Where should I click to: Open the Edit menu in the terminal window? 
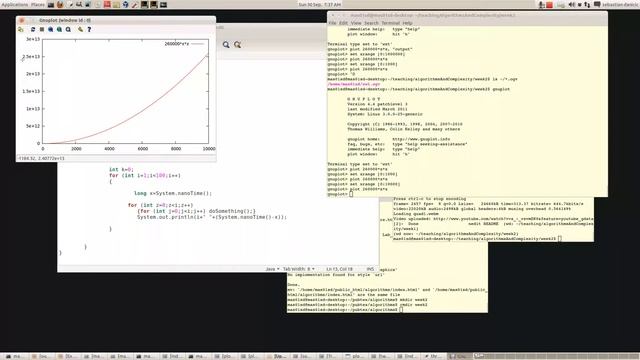343,23
